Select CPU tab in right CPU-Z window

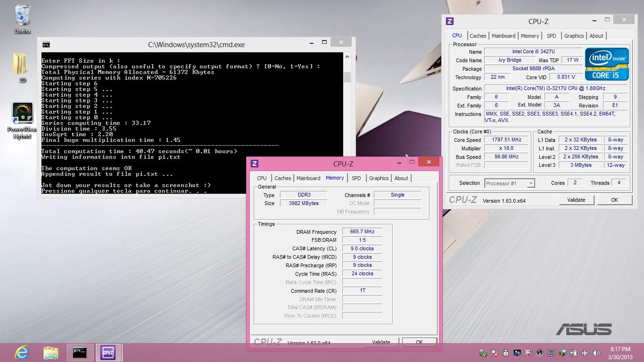[457, 35]
